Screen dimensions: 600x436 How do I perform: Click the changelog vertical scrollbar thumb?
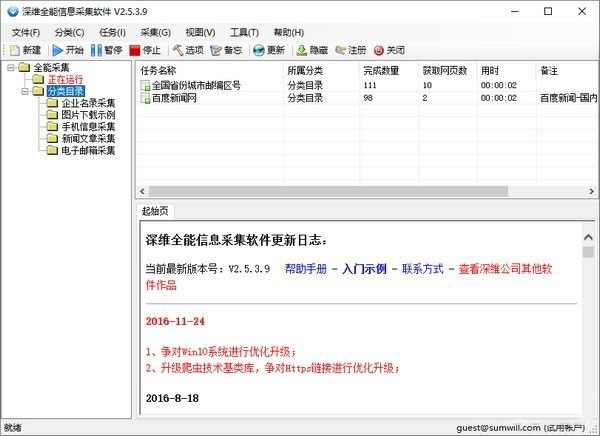(588, 252)
